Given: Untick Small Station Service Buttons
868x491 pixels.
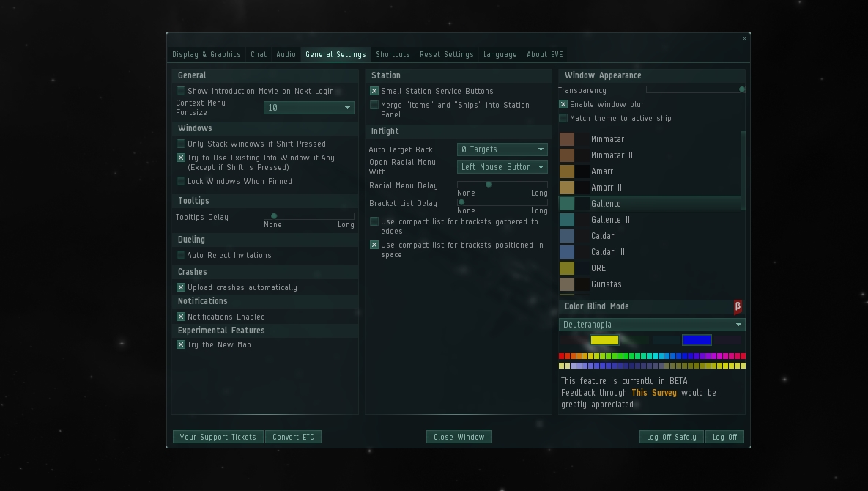Looking at the screenshot, I should (374, 91).
